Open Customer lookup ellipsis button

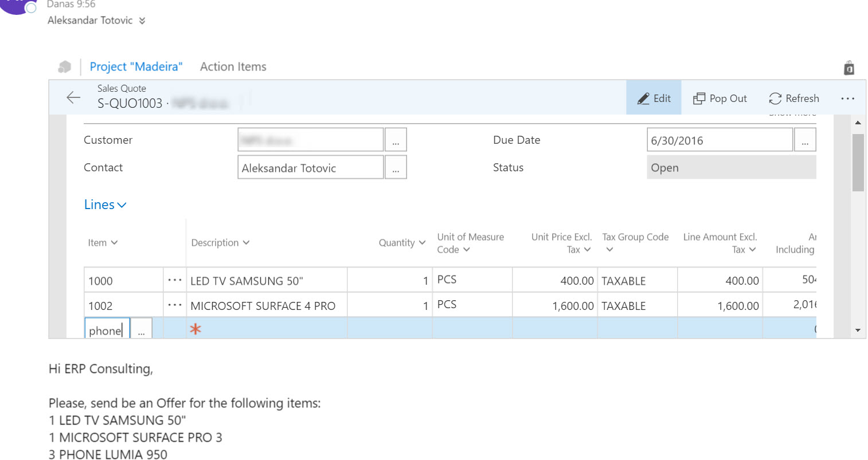[x=396, y=140]
